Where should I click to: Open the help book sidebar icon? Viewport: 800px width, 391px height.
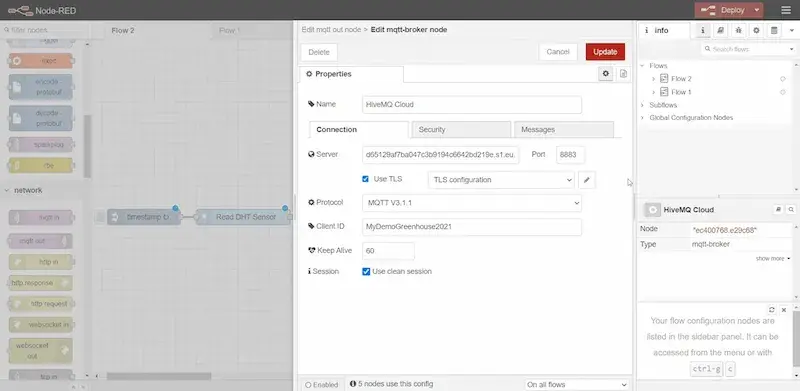[x=720, y=31]
